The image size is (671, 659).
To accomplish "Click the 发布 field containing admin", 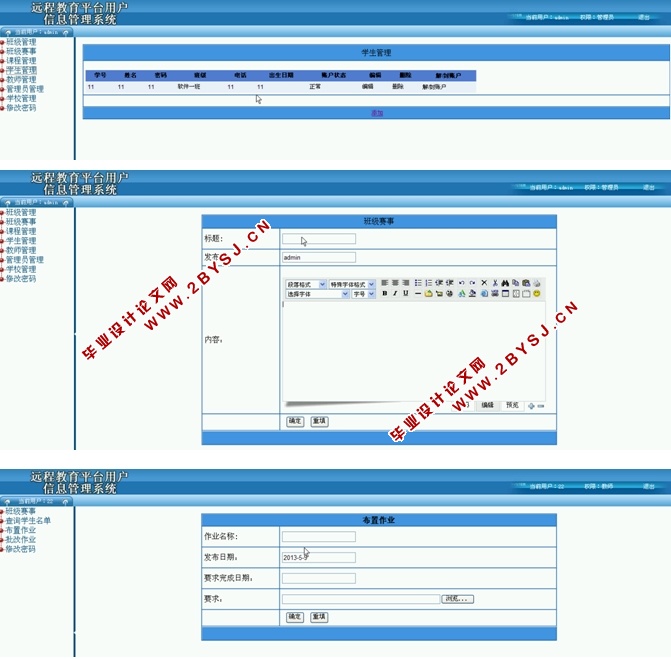I will [x=319, y=257].
